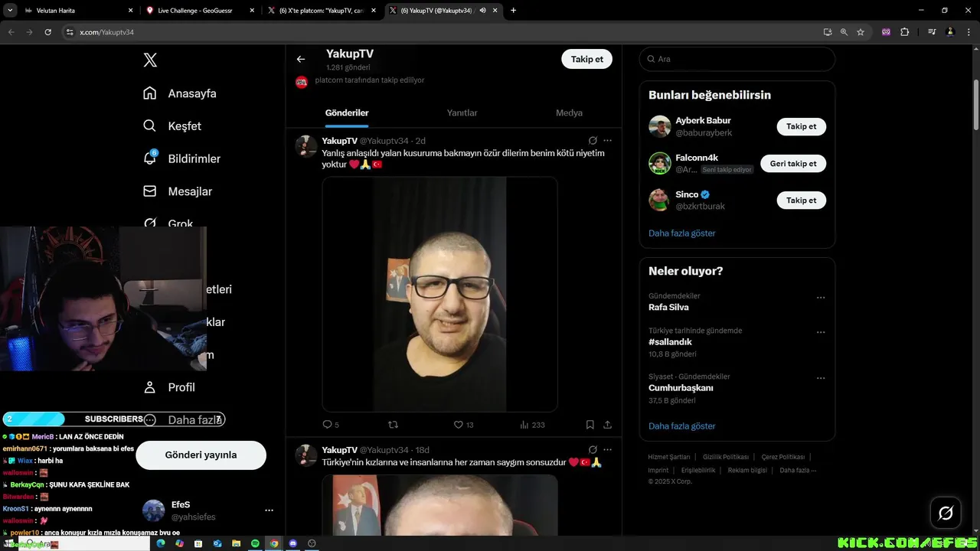Follow Ayberk Babur

801,126
